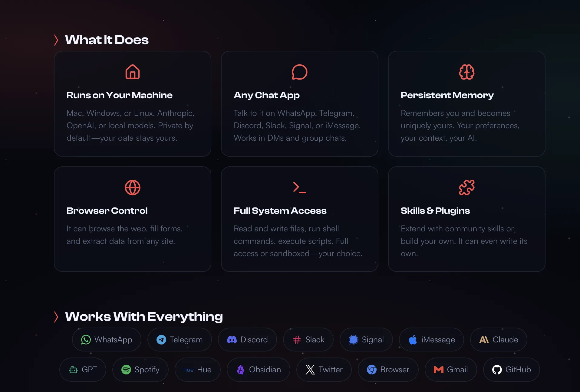The width and height of the screenshot is (580, 392).
Task: Click the globe icon for Browser Control
Action: tap(133, 188)
